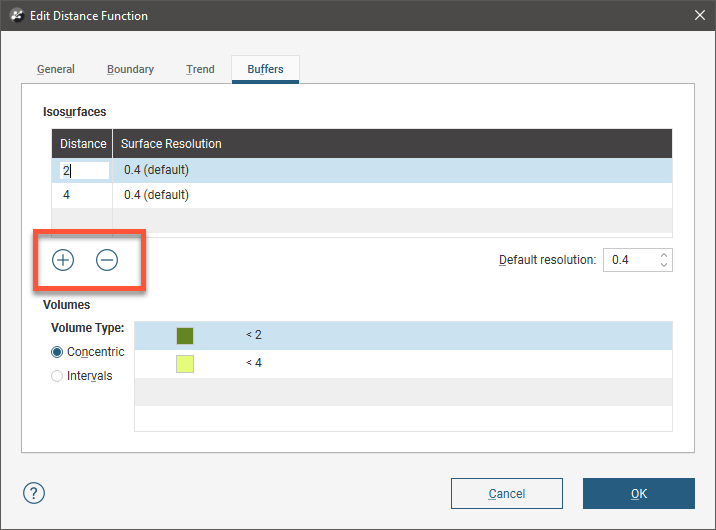Pick the light yellow-green swatch for < 4

[185, 363]
